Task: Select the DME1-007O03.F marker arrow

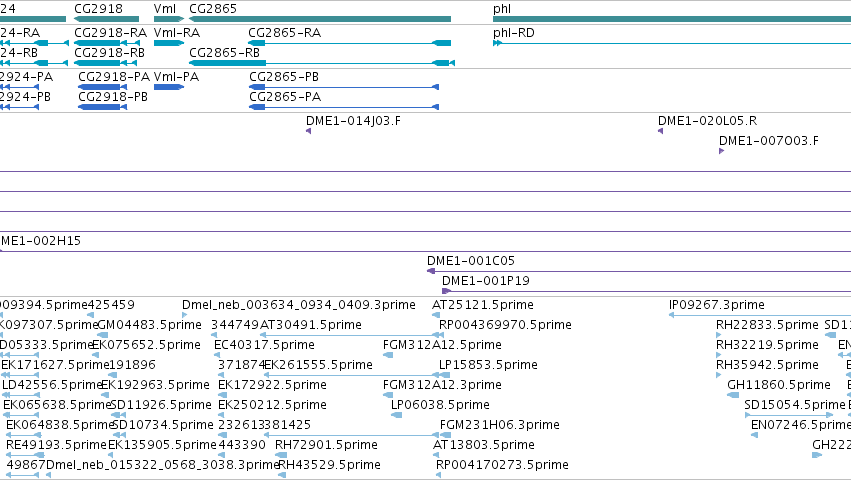Action: coord(721,151)
